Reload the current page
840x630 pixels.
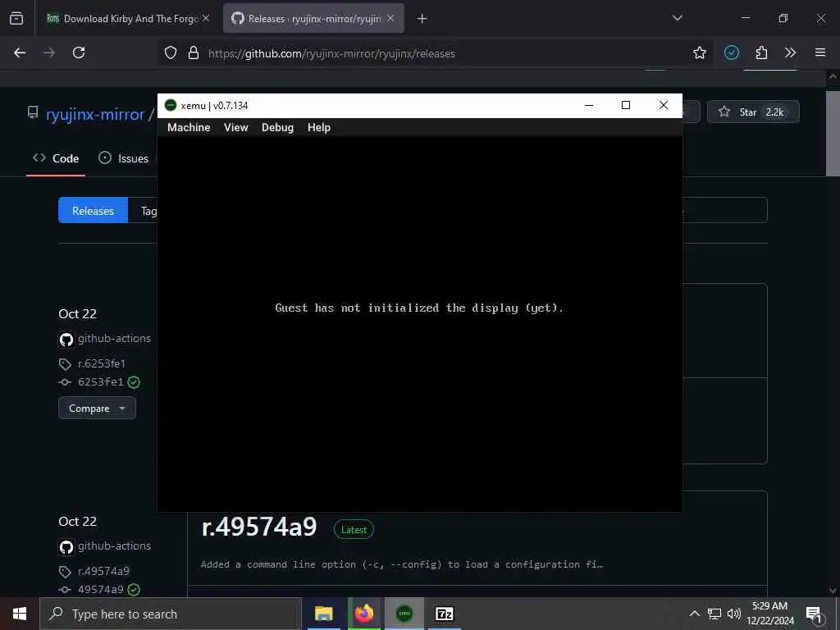click(x=79, y=52)
